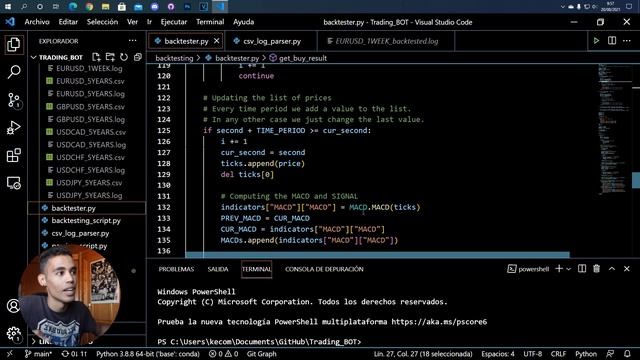
Task: Close the terminal panel
Action: click(627, 269)
